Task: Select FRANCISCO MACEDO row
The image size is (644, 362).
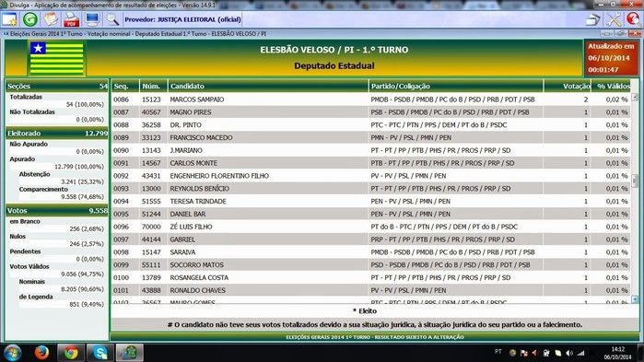Action: (371, 137)
